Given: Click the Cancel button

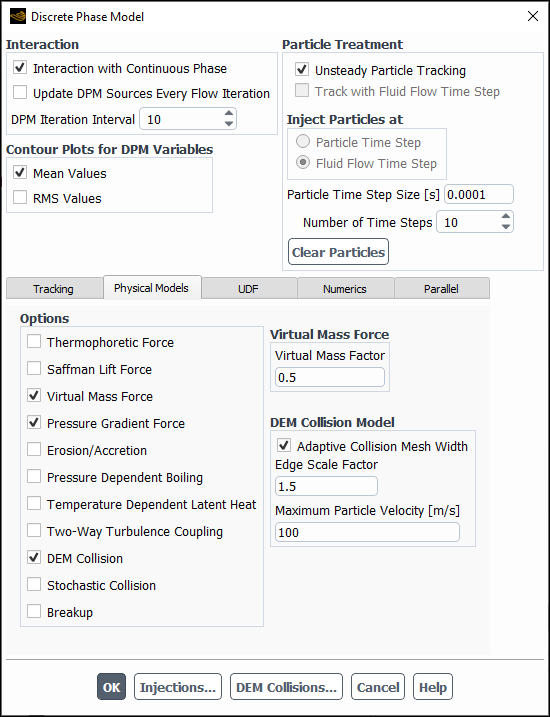Looking at the screenshot, I should (378, 687).
